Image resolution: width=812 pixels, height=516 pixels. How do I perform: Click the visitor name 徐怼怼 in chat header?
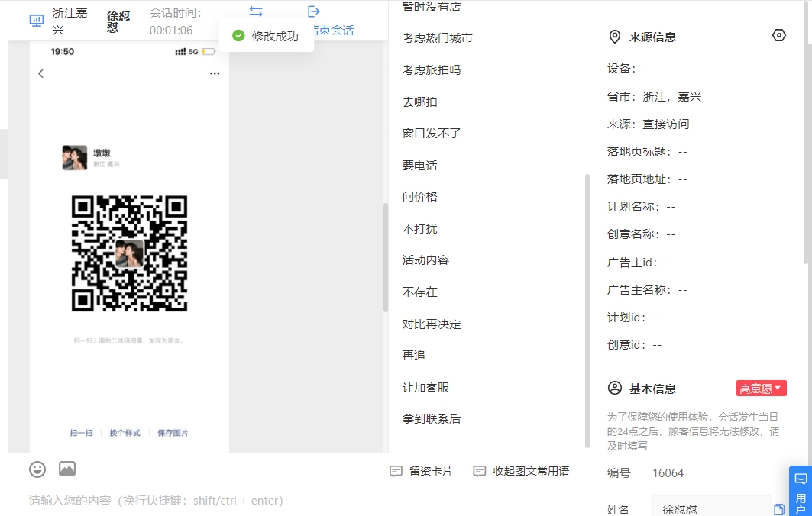pyautogui.click(x=118, y=21)
